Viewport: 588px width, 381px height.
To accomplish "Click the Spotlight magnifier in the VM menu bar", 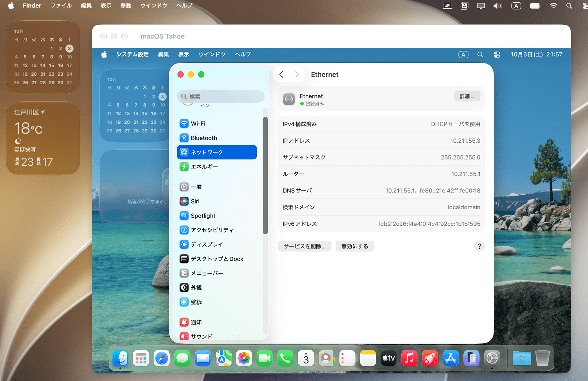I will (x=480, y=54).
